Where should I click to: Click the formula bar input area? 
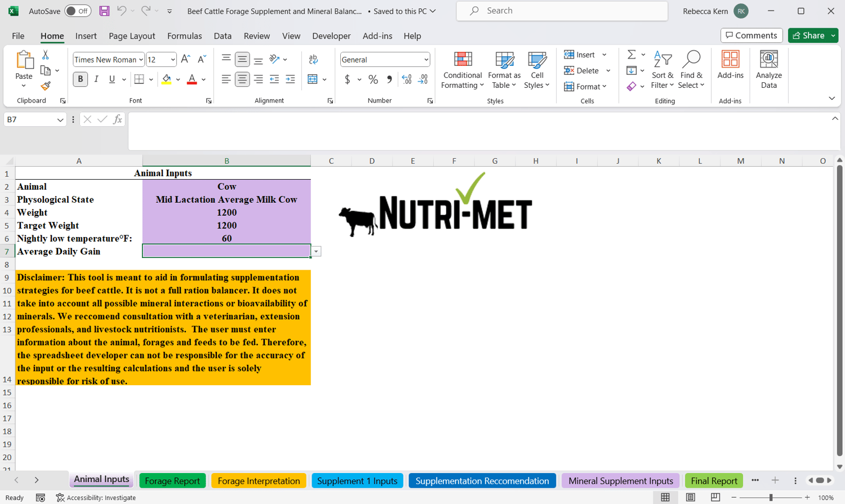pyautogui.click(x=479, y=131)
